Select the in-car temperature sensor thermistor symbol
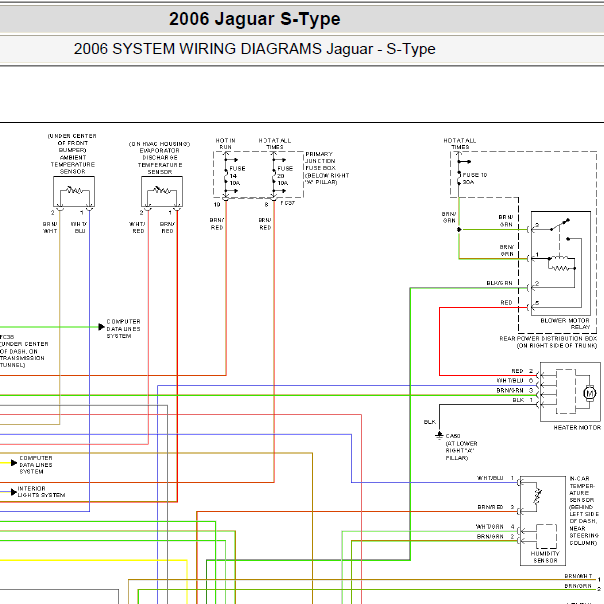Image resolution: width=604 pixels, height=604 pixels. point(538,496)
